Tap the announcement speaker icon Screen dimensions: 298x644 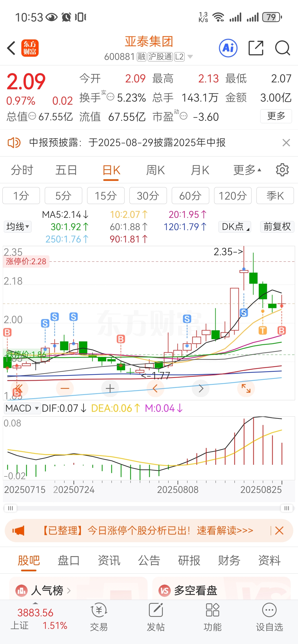pos(14,143)
